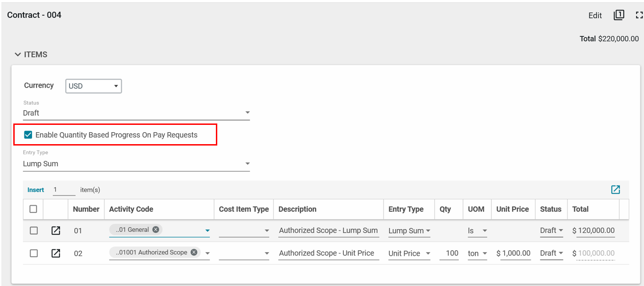Remove the '..01001 Authorized Scope' chip

pos(194,252)
